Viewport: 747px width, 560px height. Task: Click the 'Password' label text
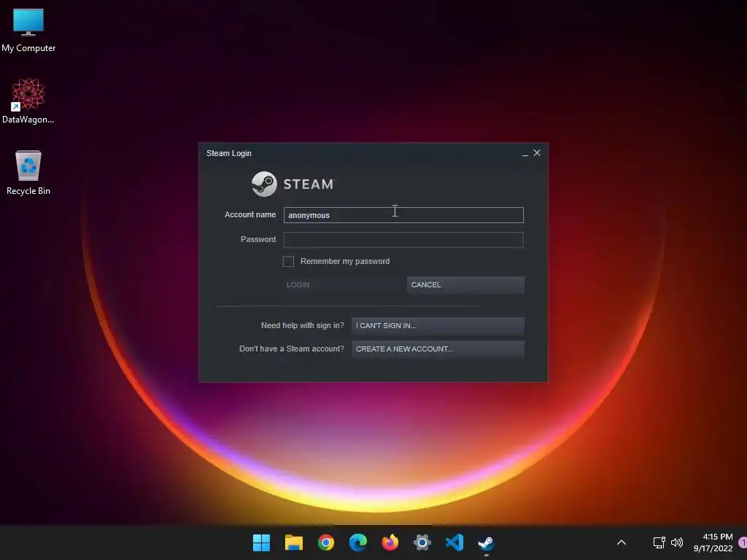pyautogui.click(x=258, y=239)
